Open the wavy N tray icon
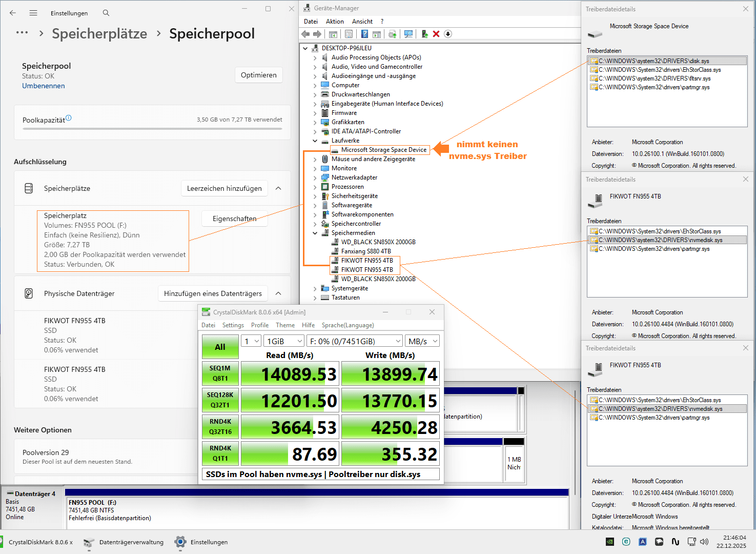 tap(676, 542)
